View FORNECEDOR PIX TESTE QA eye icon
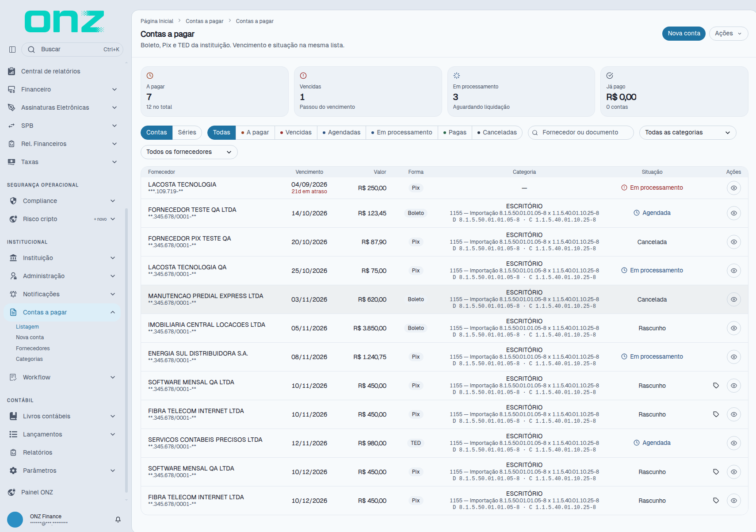756x532 pixels. click(x=734, y=242)
